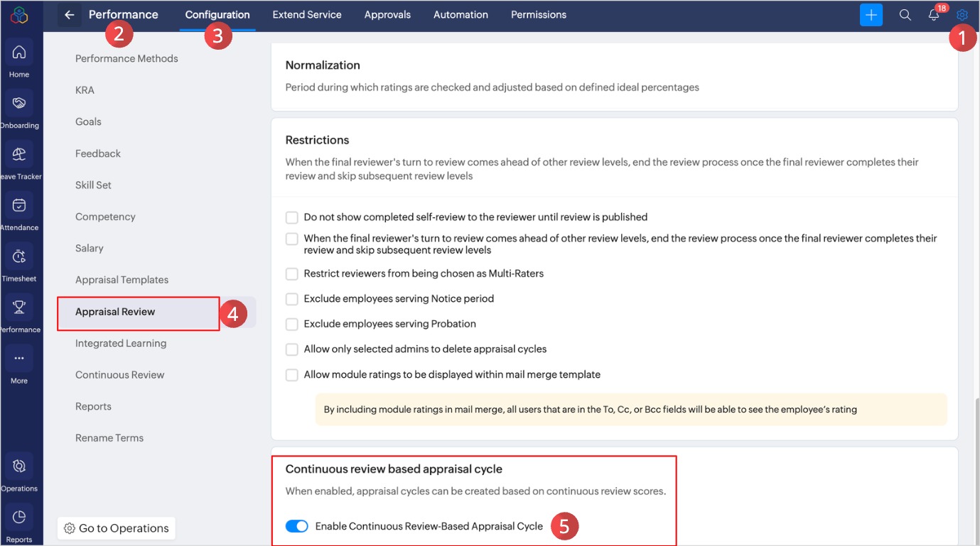Toggle Enable Continuous Review-Based Appraisal Cycle switch
Image resolution: width=980 pixels, height=546 pixels.
(297, 526)
